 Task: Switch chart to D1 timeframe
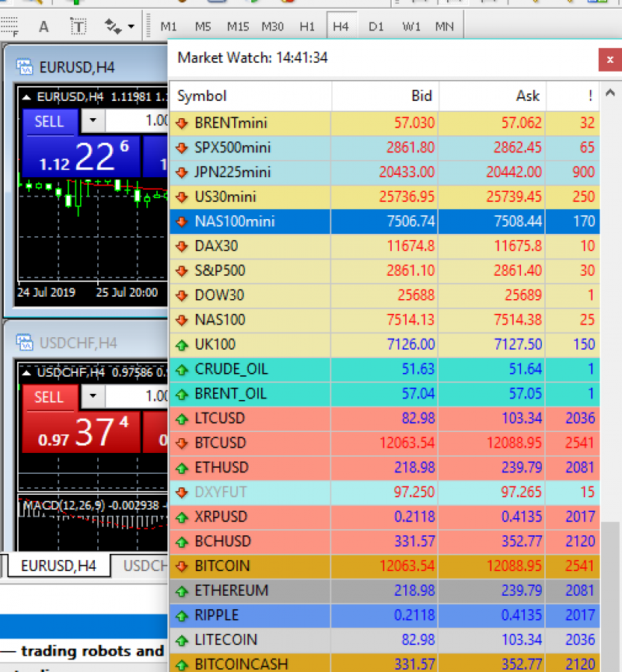[376, 26]
